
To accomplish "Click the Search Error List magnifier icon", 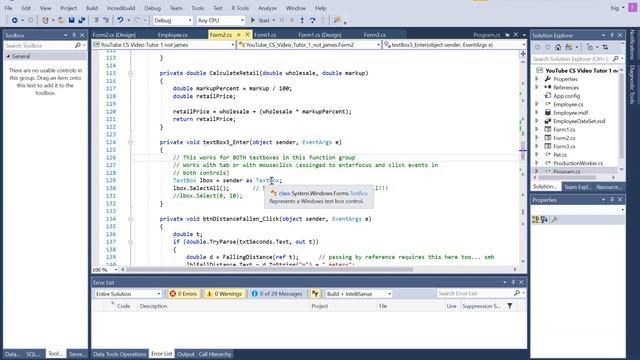I will pos(517,293).
